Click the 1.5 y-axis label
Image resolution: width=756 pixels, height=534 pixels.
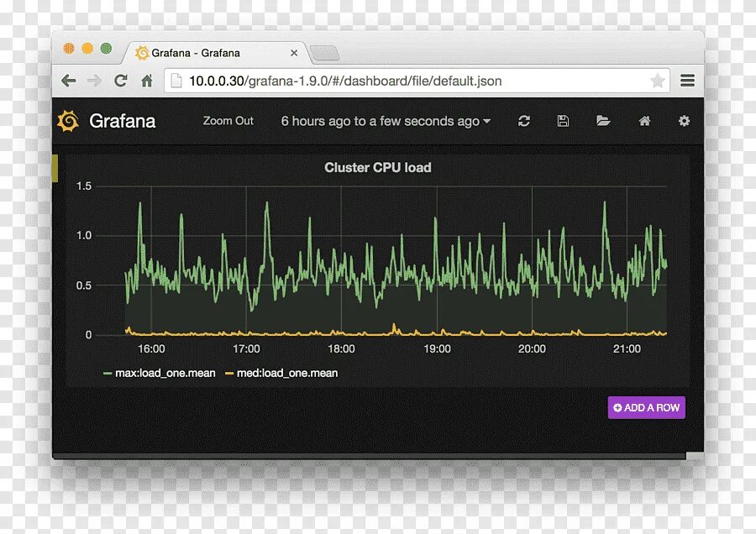pos(84,186)
